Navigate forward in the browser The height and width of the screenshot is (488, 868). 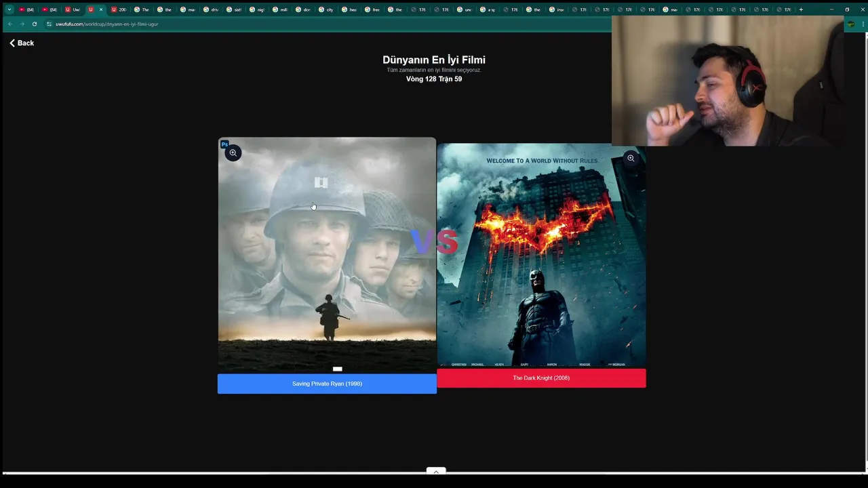coord(22,24)
